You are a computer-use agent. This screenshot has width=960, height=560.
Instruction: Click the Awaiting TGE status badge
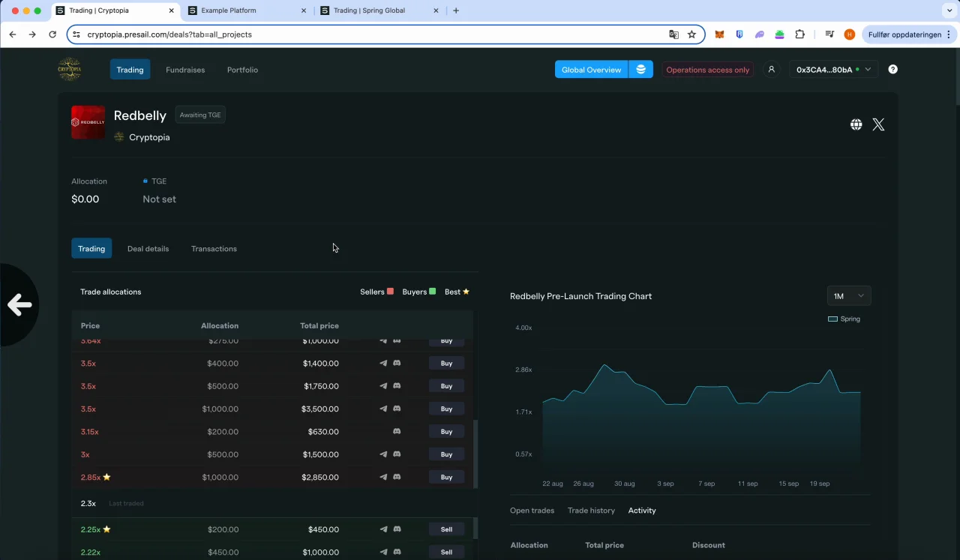(200, 115)
